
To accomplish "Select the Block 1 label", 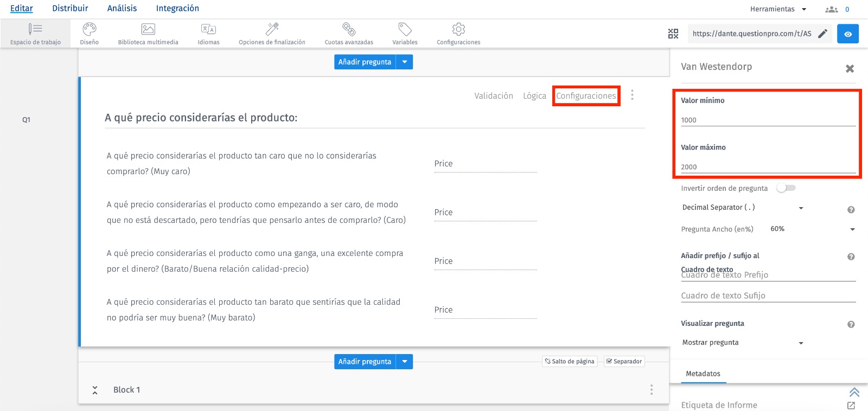I will tap(126, 390).
